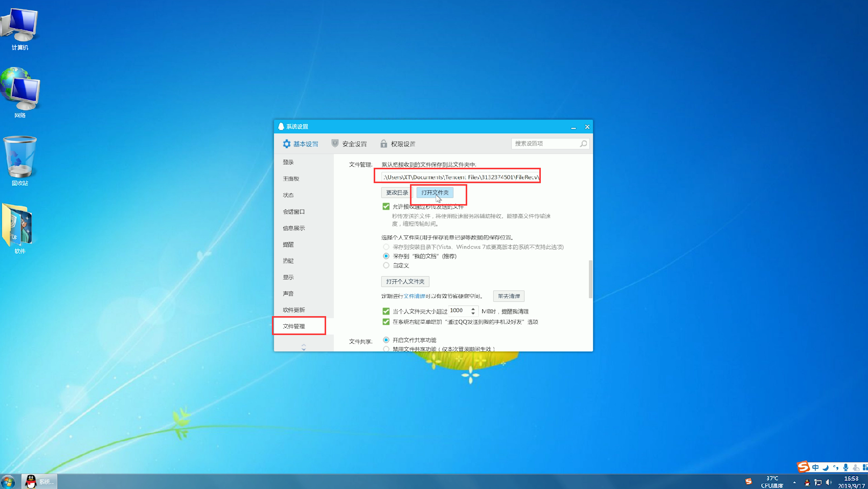The width and height of the screenshot is (868, 489).
Task: Click the magnifier icon in settings search
Action: coord(583,144)
